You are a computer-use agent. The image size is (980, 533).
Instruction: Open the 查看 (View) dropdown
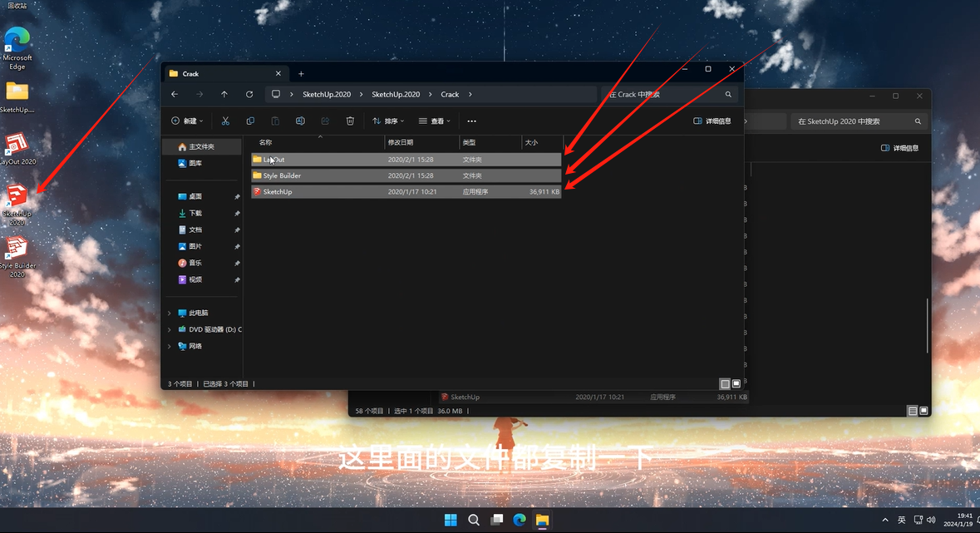click(x=435, y=121)
